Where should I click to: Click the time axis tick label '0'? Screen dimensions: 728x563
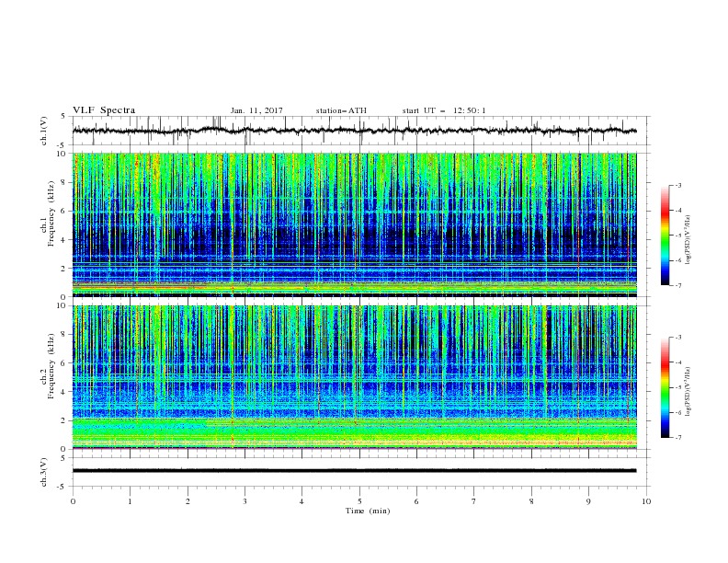point(73,501)
